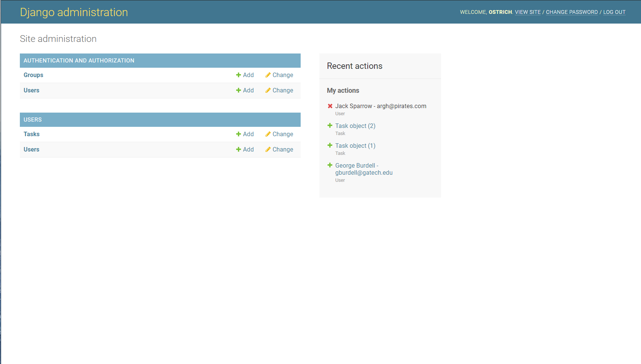
Task: Click Add for Users in the USERS app section
Action: (x=245, y=150)
